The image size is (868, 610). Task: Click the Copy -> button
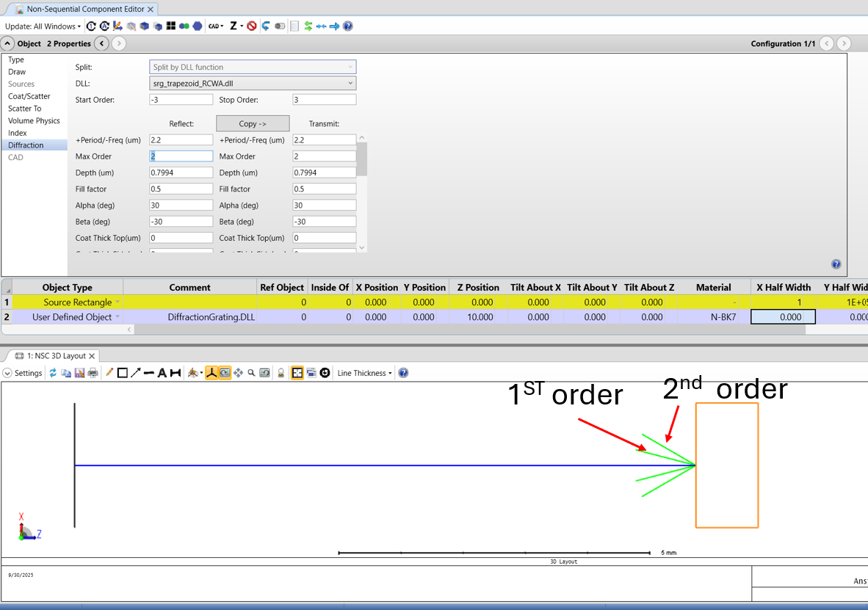[253, 124]
